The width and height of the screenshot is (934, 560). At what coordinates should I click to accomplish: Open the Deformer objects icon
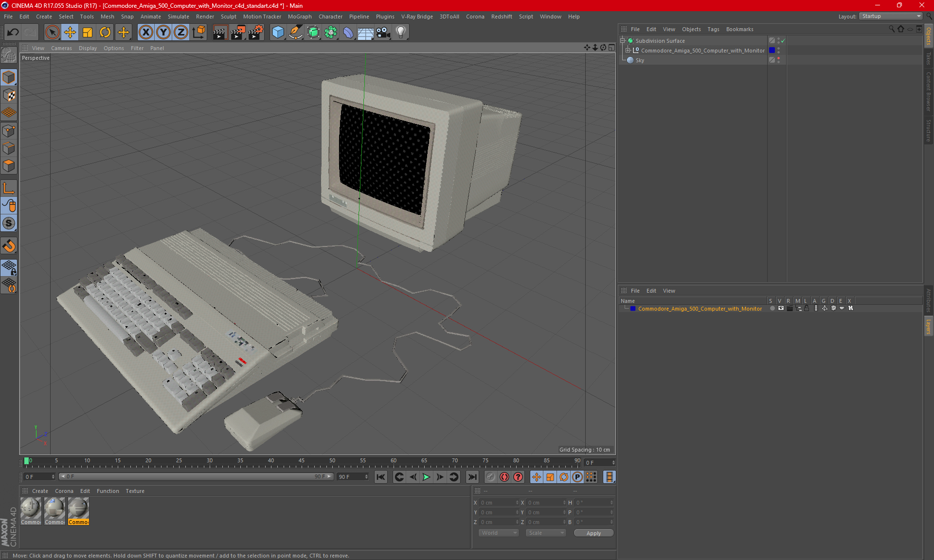[348, 33]
